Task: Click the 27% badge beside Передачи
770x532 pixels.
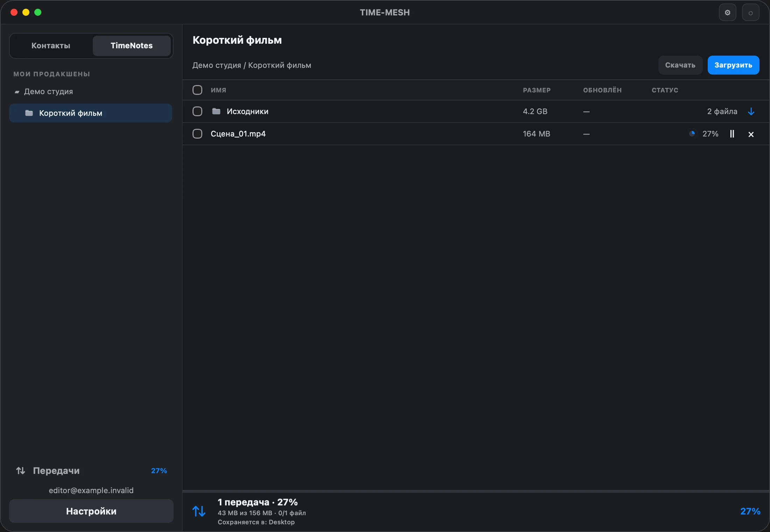Action: click(x=159, y=471)
